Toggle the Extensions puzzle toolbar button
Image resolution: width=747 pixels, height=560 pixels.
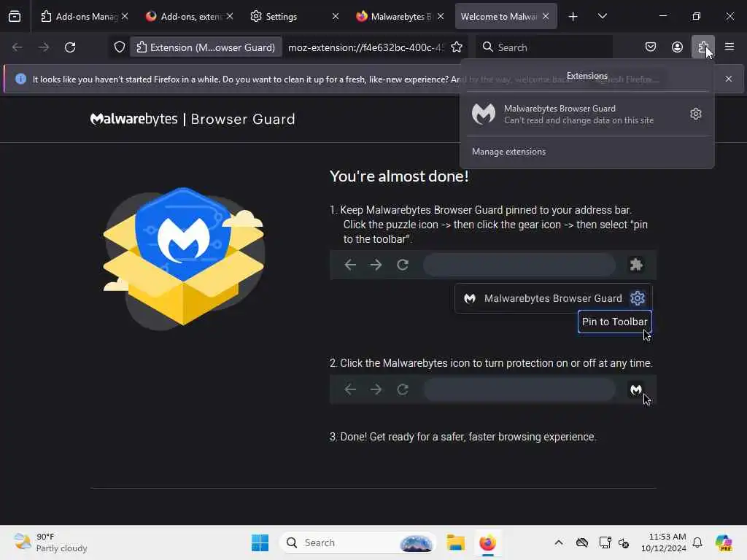click(x=703, y=47)
